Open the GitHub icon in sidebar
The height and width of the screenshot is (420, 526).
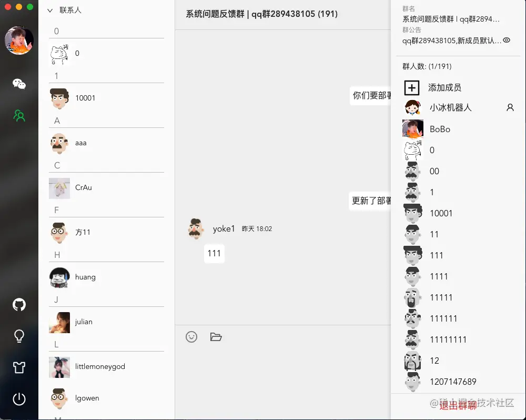pos(19,305)
